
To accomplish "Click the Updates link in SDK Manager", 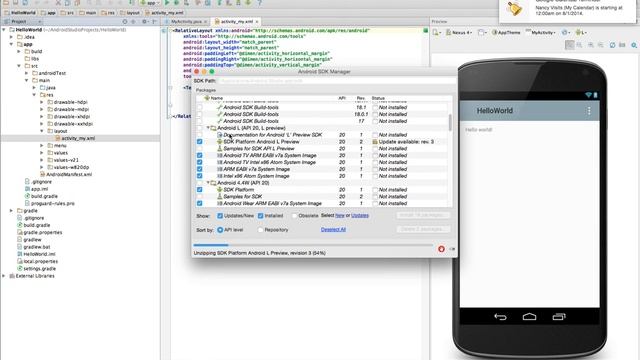I will click(x=360, y=215).
